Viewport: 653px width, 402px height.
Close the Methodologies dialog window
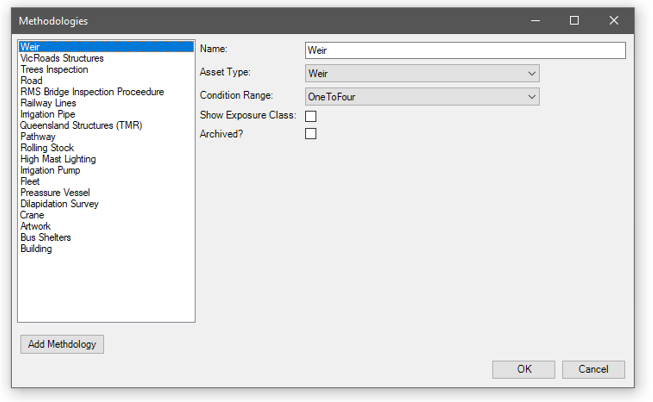(614, 21)
